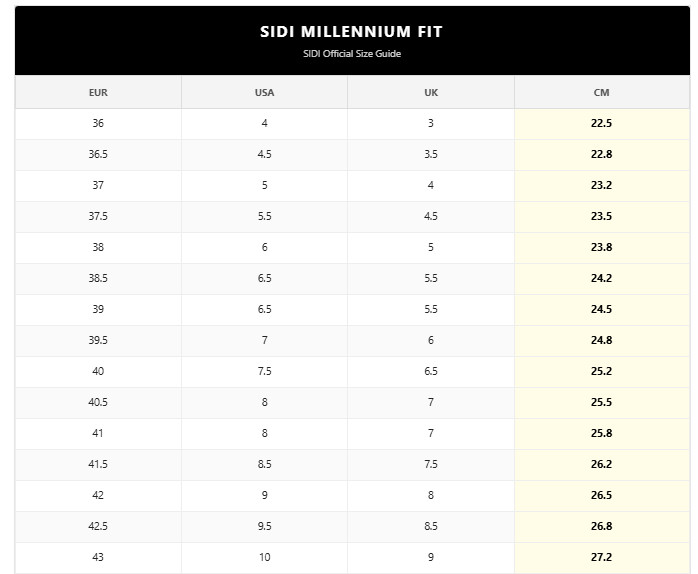Select the 22.8 CM value
Image resolution: width=698 pixels, height=574 pixels.
(x=601, y=155)
